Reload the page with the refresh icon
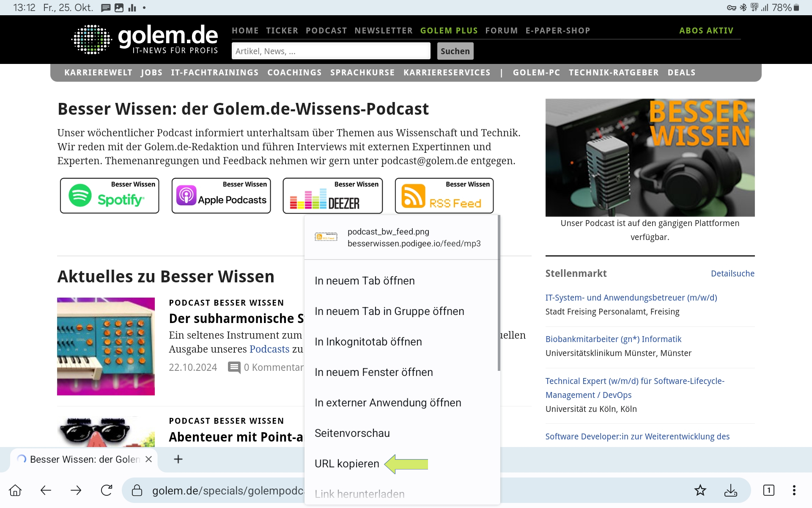The height and width of the screenshot is (508, 812). point(107,490)
